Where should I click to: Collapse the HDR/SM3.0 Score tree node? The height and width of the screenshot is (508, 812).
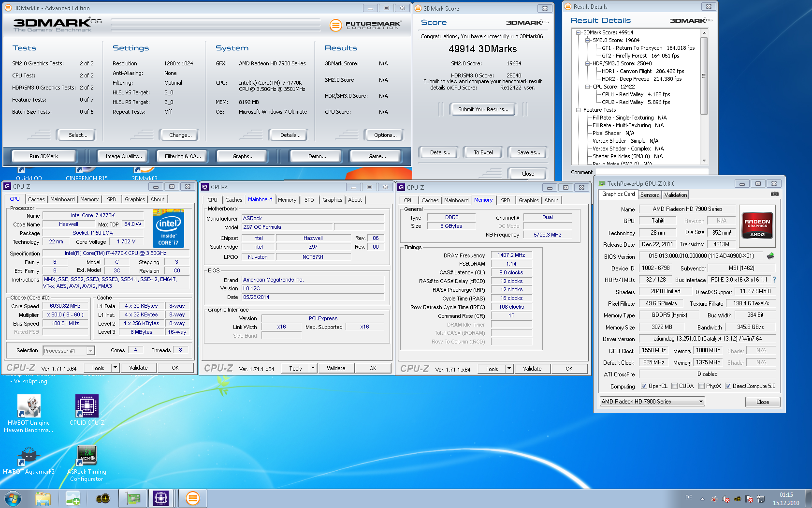[588, 63]
